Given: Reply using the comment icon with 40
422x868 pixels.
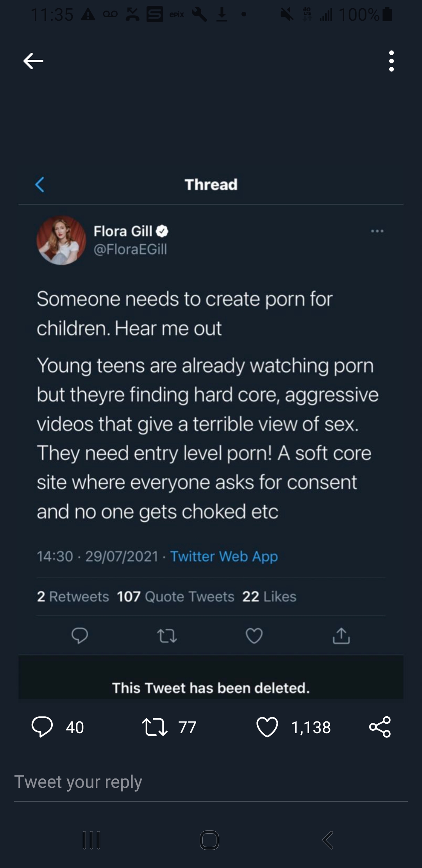Looking at the screenshot, I should (x=42, y=727).
